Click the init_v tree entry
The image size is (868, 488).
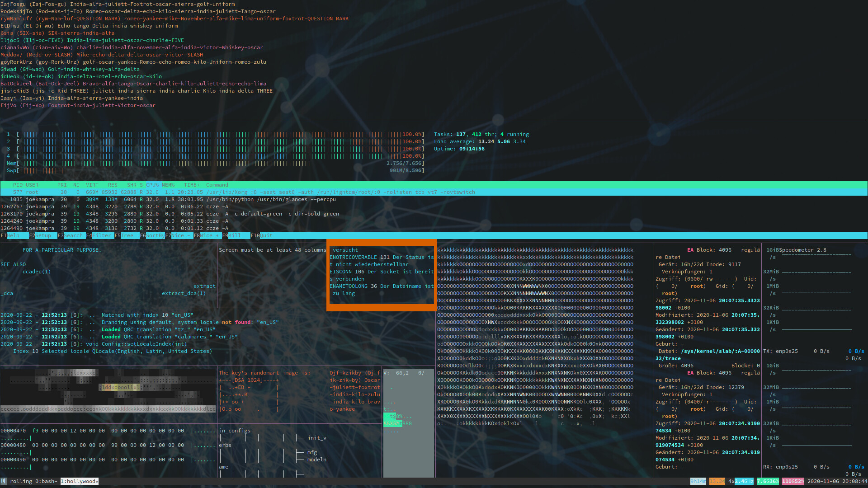316,438
